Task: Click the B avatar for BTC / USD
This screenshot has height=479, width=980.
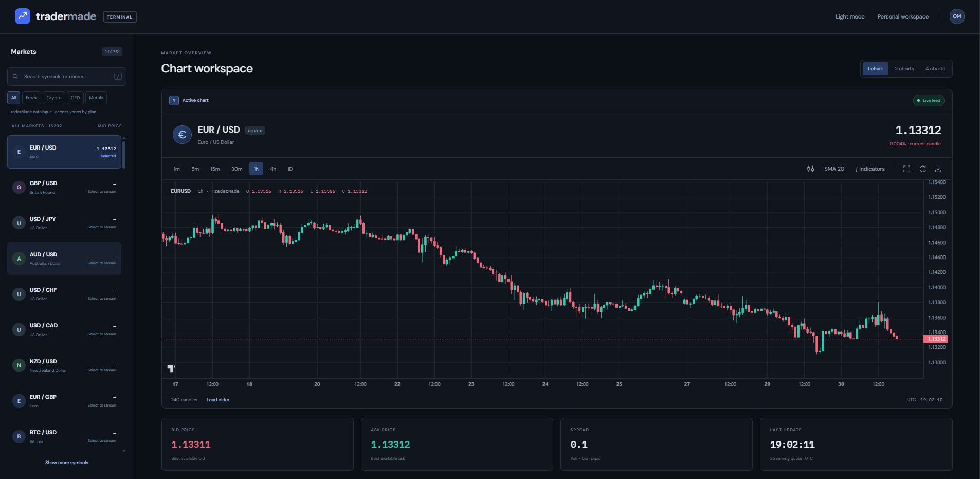Action: [x=19, y=436]
